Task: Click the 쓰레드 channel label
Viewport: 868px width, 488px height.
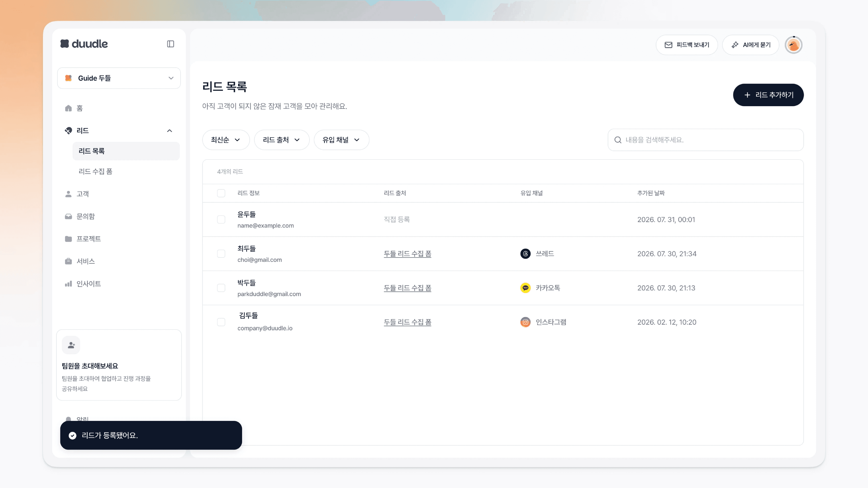Action: [545, 253]
